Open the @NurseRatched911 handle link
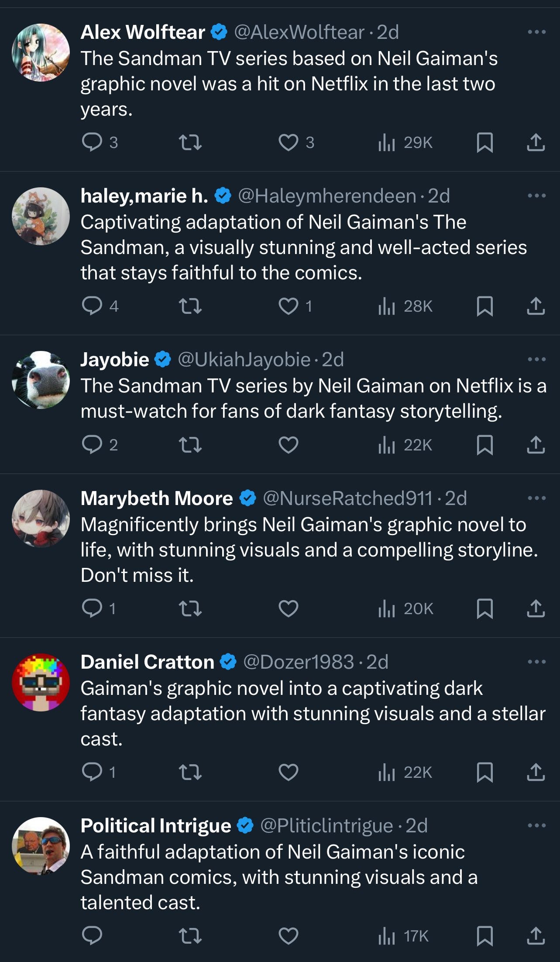Image resolution: width=560 pixels, height=962 pixels. 347,498
